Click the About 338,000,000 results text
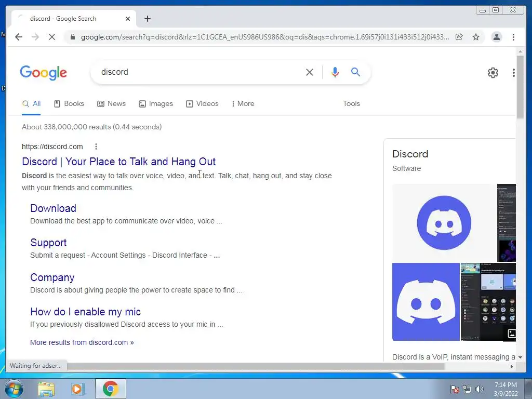The image size is (532, 399). [91, 127]
